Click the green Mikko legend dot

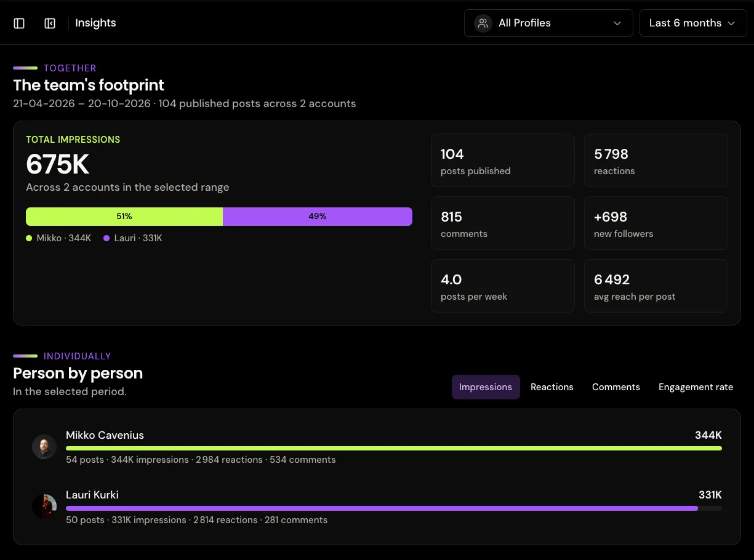[x=29, y=238]
